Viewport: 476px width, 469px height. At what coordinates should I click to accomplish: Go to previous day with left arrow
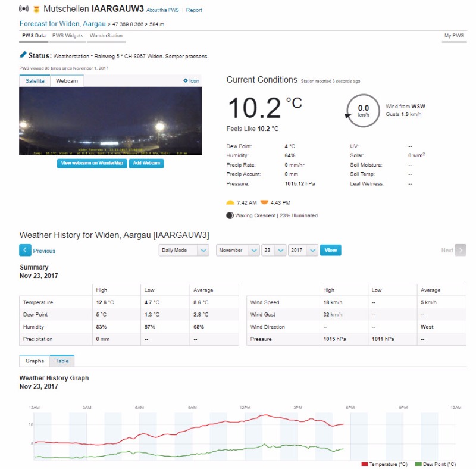(25, 251)
